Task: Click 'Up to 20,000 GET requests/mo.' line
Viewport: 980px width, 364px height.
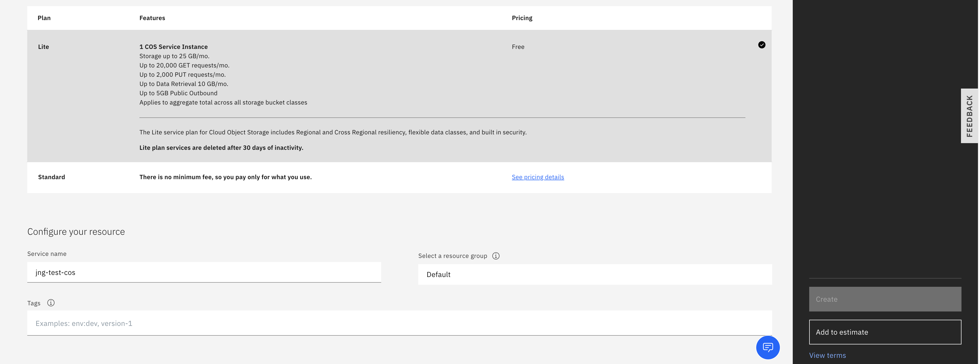Action: click(184, 65)
